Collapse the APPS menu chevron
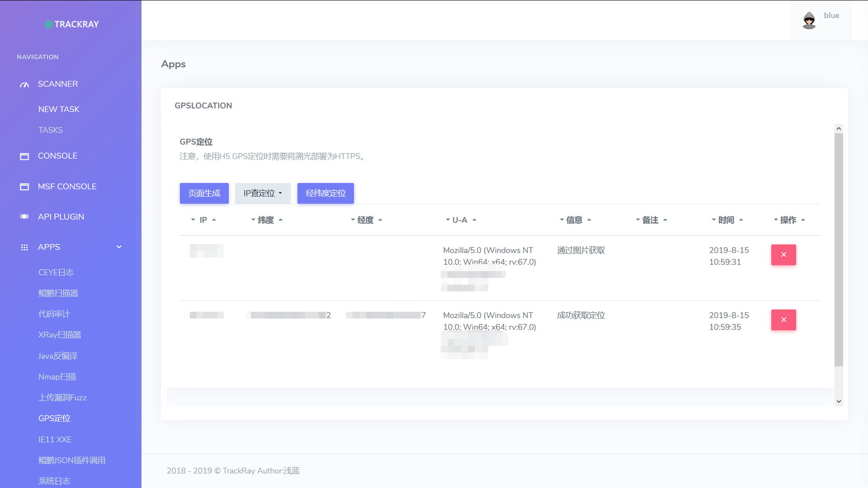 click(x=119, y=247)
